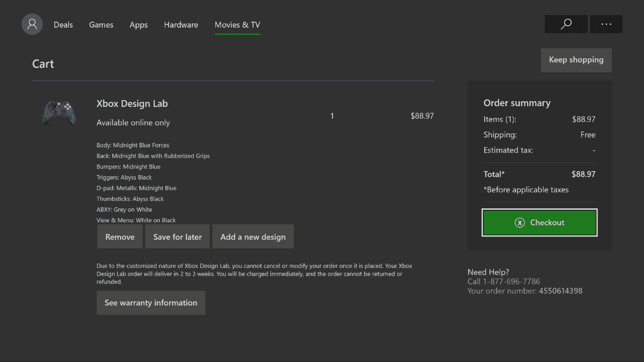The width and height of the screenshot is (644, 362).
Task: Click Add a new design button
Action: coord(253,237)
